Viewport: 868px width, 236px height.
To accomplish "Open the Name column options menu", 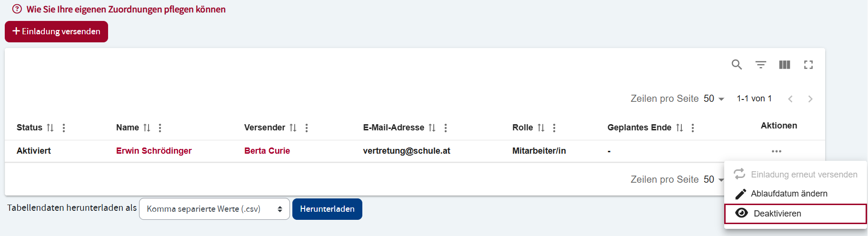I will click(x=160, y=128).
